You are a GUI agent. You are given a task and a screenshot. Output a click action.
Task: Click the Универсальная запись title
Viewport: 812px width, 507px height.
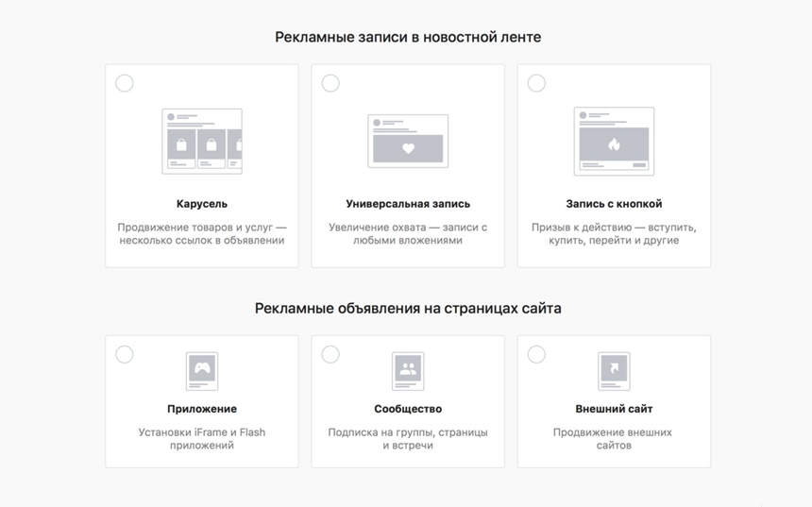click(x=408, y=204)
